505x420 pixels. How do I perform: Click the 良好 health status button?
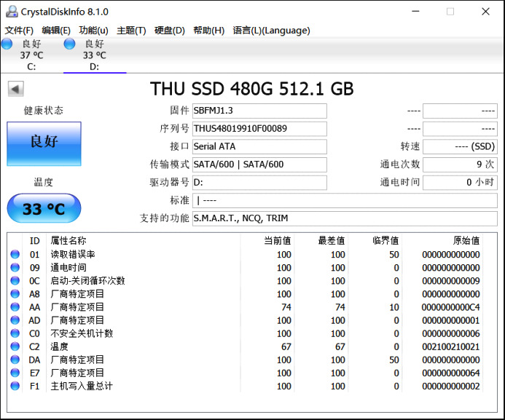point(44,143)
